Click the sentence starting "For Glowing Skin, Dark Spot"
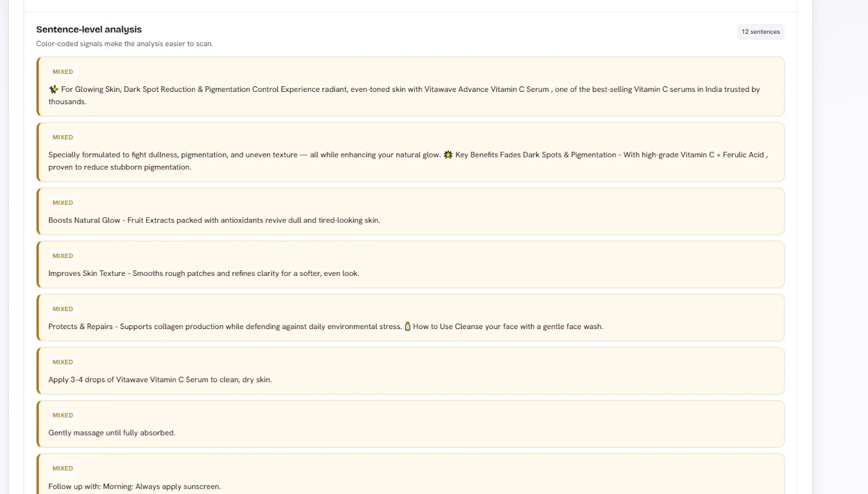 click(404, 96)
